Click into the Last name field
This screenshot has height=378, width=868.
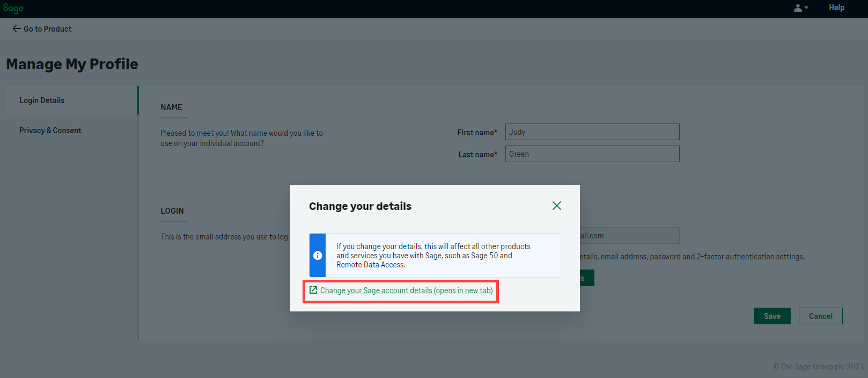(x=592, y=154)
